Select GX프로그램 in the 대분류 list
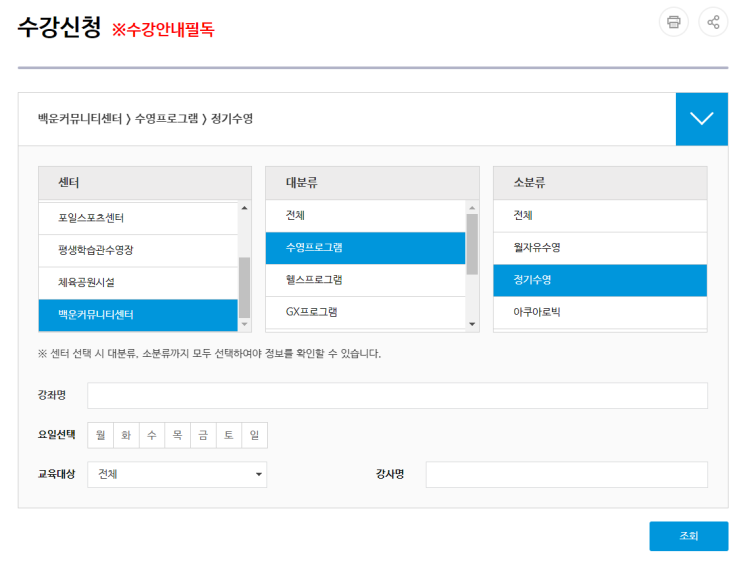Viewport: 743px width, 561px height. [365, 312]
